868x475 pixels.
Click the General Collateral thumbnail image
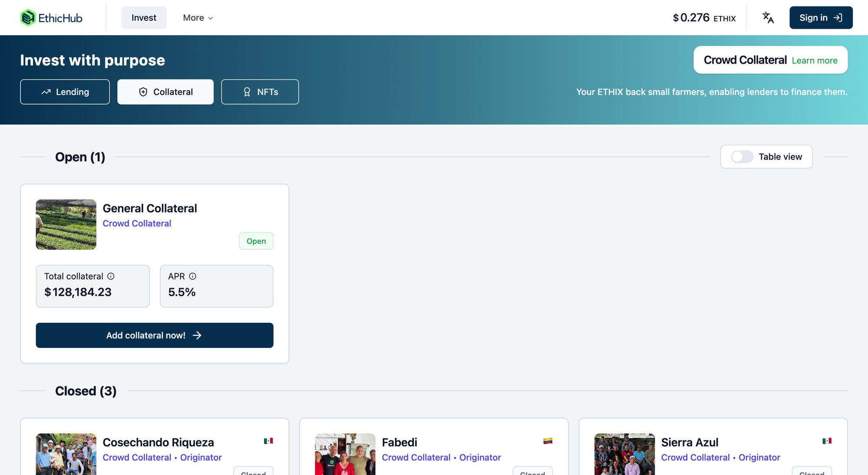[x=66, y=225]
